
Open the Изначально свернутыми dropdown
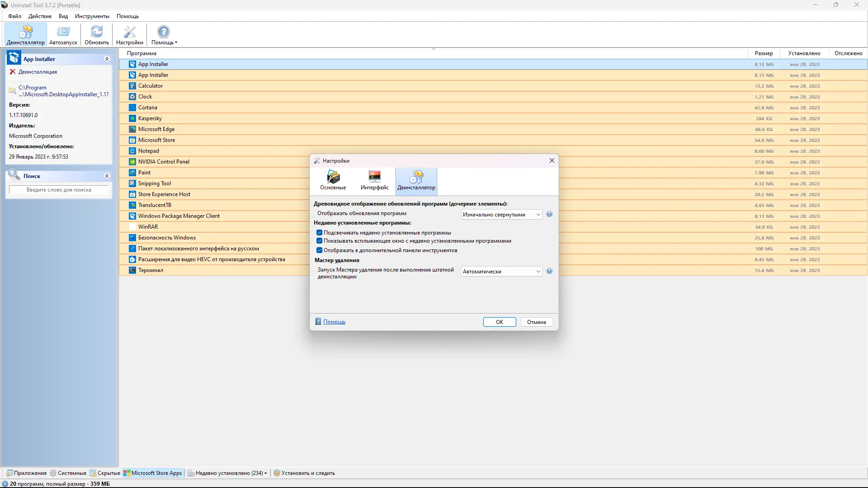[x=501, y=215]
